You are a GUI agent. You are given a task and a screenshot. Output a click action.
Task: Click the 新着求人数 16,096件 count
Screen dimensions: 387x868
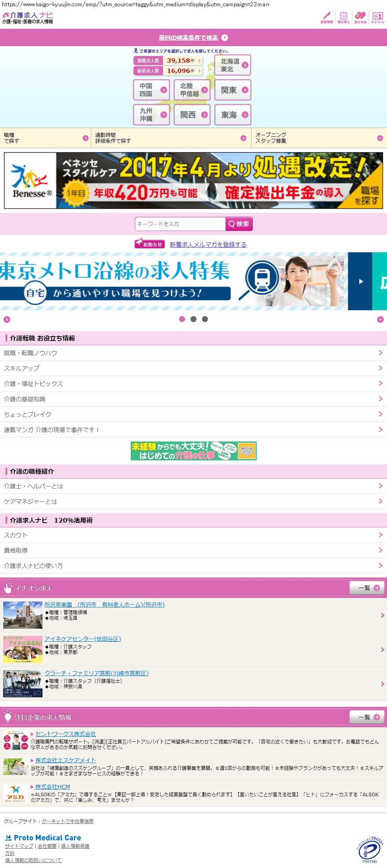pos(168,71)
